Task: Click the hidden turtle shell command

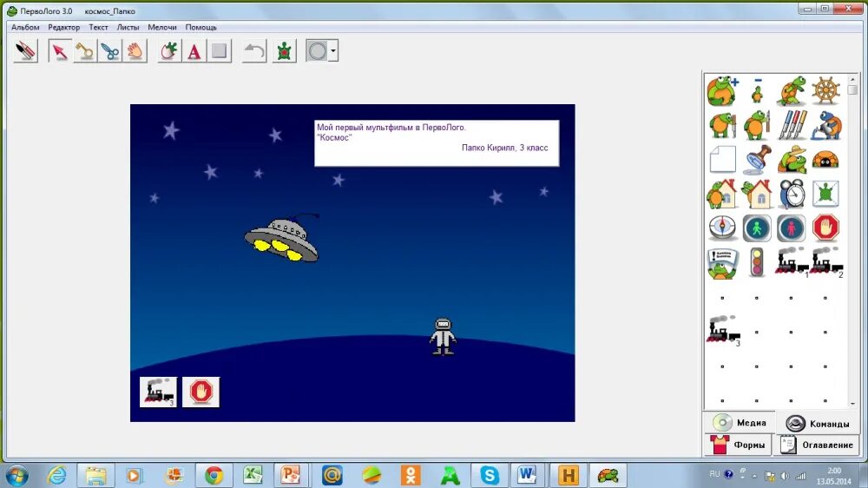Action: pyautogui.click(x=825, y=160)
